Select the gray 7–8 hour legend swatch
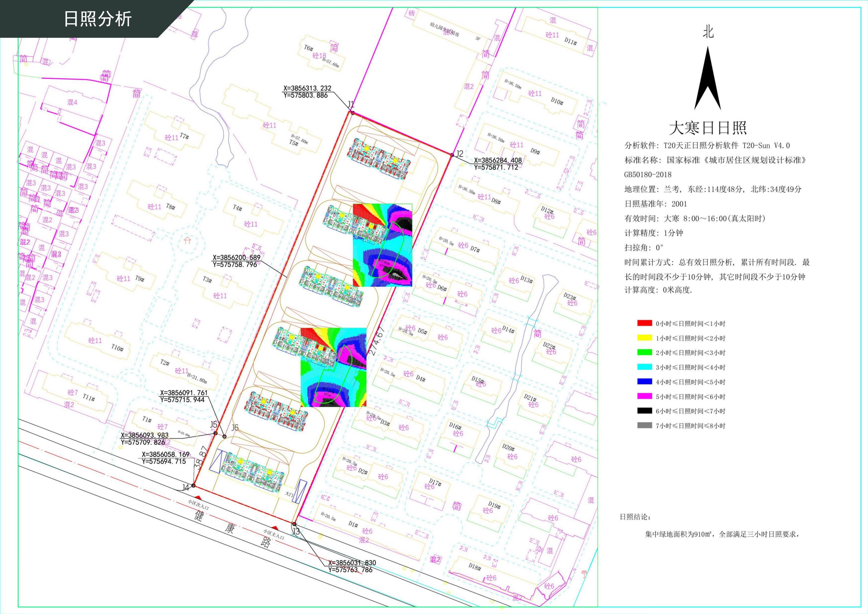Screen dimensions: 868x614 pos(645,425)
